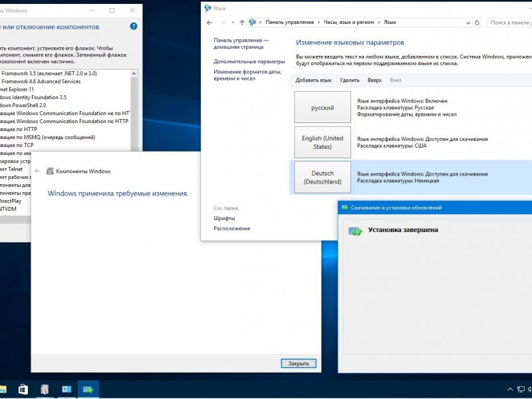Go up one level in Language window
Screen dimensions: 532x399
pos(242,23)
